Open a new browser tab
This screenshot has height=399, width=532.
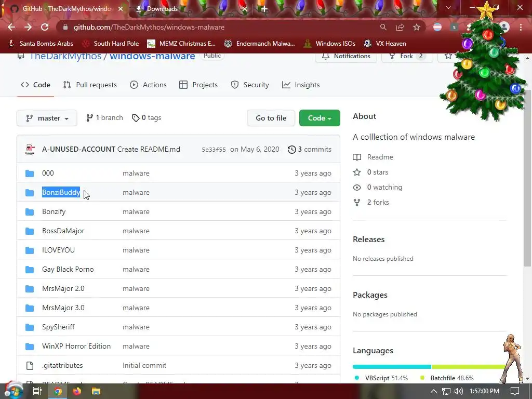coord(264,9)
